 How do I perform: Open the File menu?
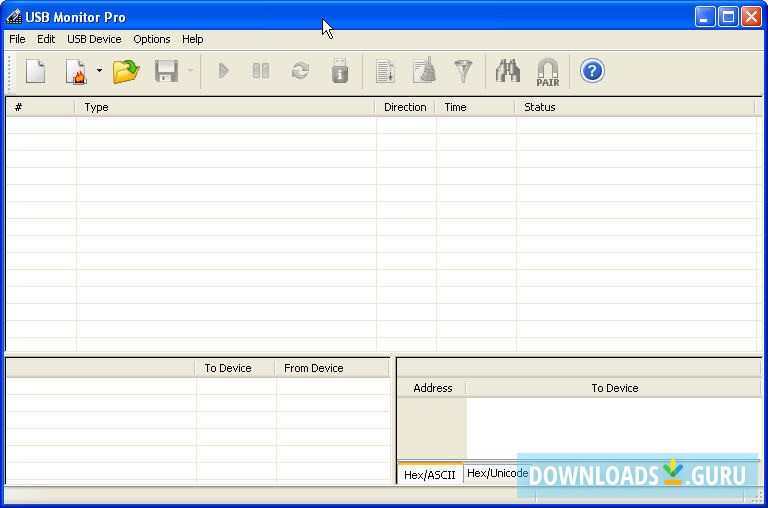[17, 39]
